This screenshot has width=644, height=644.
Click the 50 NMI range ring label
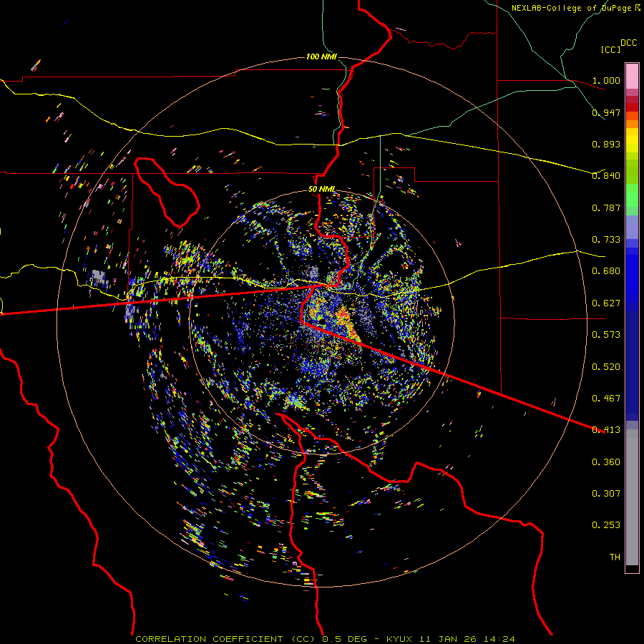pyautogui.click(x=321, y=190)
